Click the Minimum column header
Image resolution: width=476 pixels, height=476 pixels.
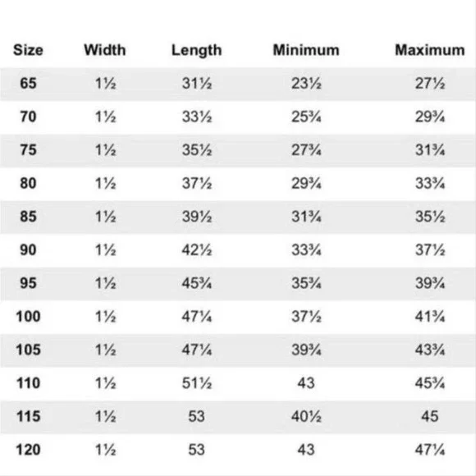[306, 50]
